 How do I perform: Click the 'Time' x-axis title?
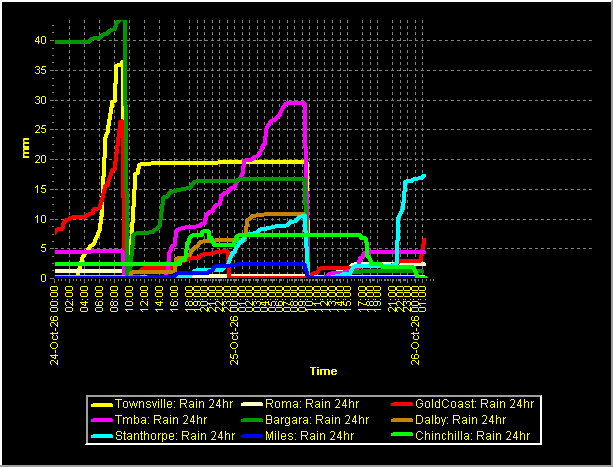(x=324, y=371)
